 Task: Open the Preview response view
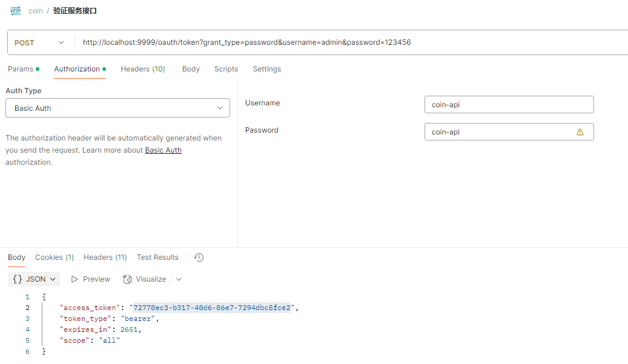91,279
